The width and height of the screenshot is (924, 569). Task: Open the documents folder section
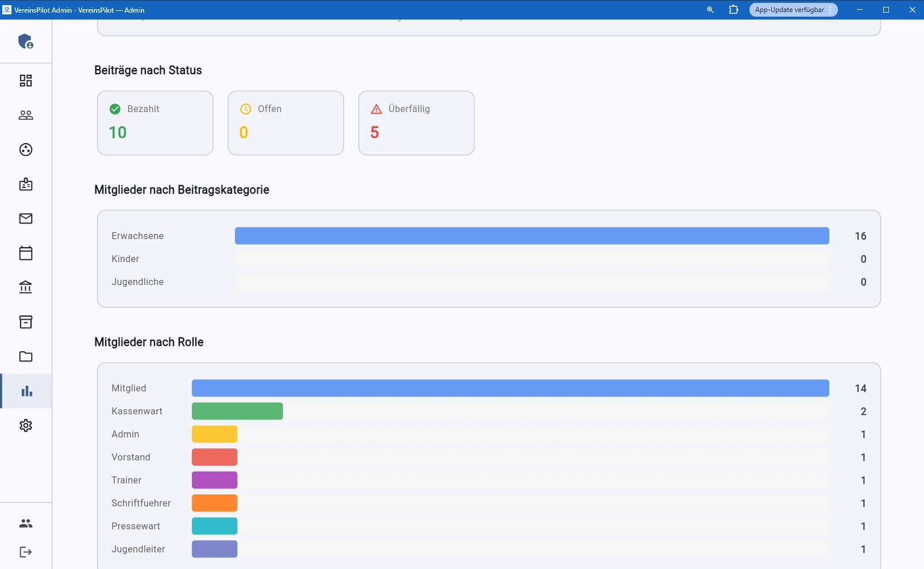[x=25, y=356]
